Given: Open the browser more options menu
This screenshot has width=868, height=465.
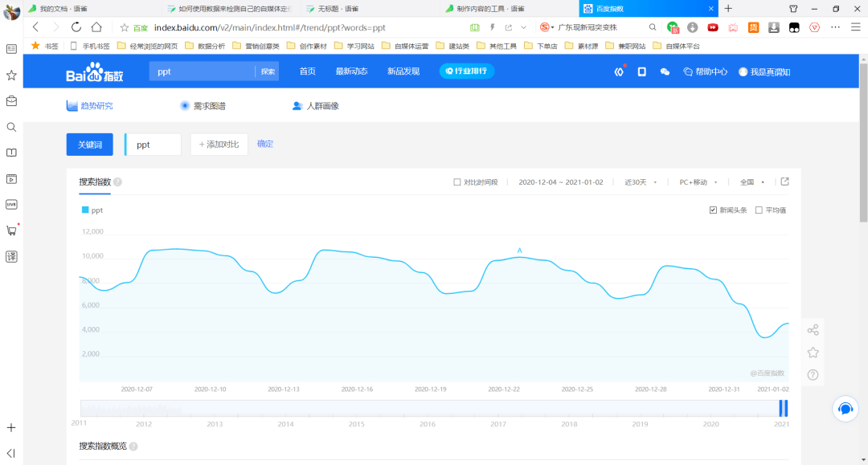Looking at the screenshot, I should pyautogui.click(x=835, y=27).
